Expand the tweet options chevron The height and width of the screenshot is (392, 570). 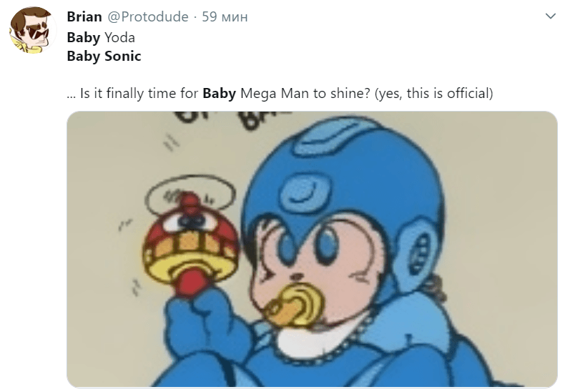[x=551, y=16]
